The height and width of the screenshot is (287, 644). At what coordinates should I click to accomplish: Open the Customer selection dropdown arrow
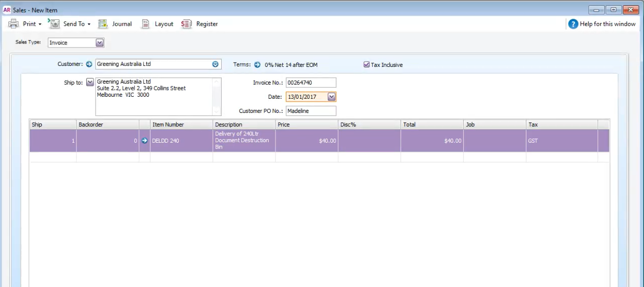pos(215,64)
